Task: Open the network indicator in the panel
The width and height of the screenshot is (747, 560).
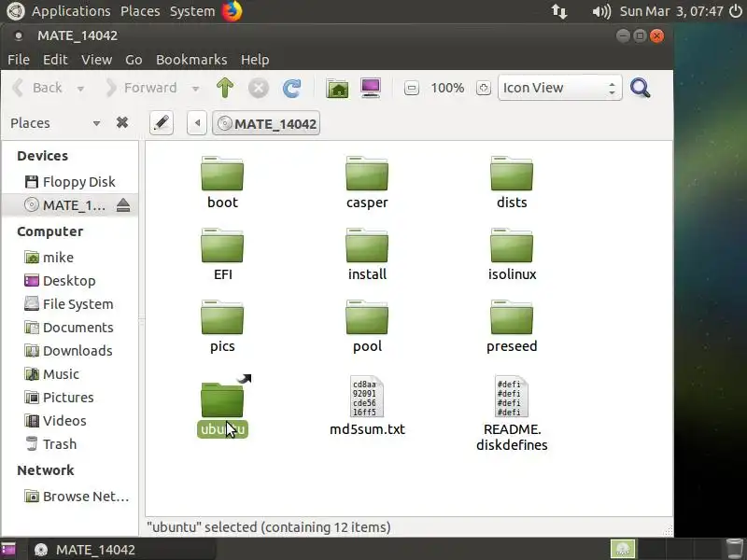Action: point(559,10)
